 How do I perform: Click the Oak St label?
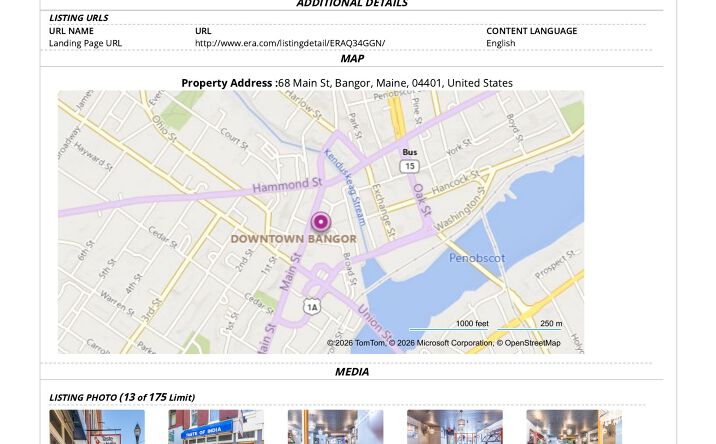pyautogui.click(x=422, y=200)
